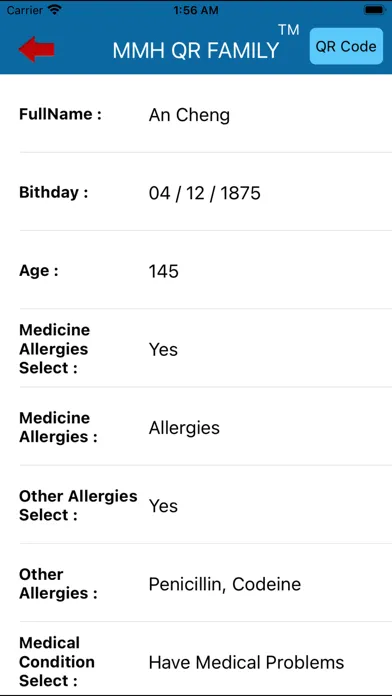Click the Wi-Fi status icon
The height and width of the screenshot is (696, 392).
pyautogui.click(x=55, y=10)
